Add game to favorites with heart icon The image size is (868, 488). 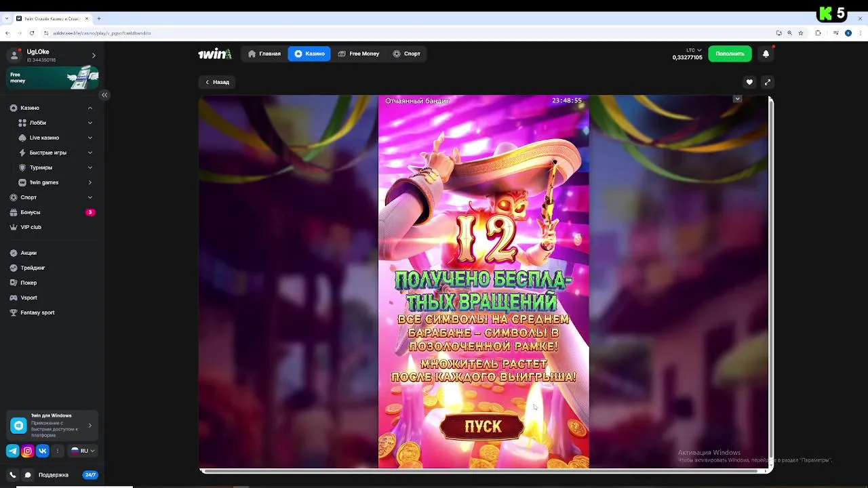pos(749,82)
